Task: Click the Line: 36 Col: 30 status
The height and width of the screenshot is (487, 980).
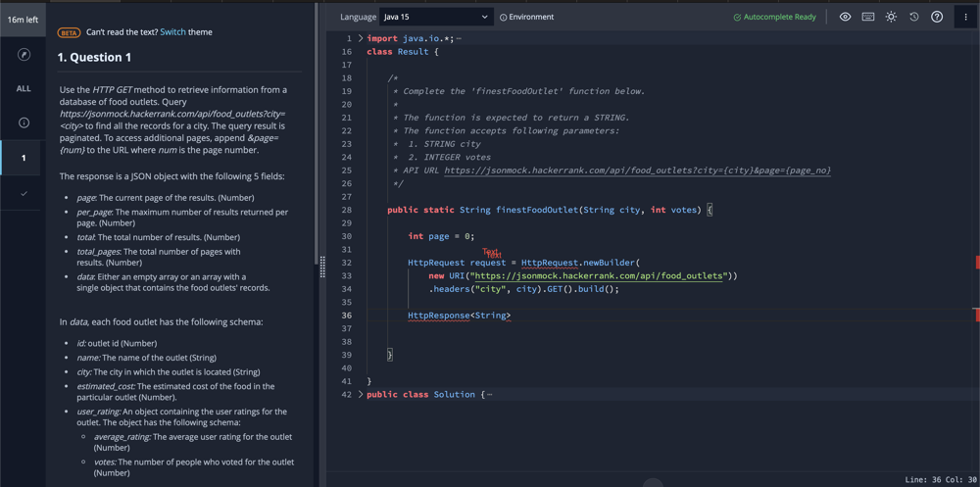Action: 941,479
